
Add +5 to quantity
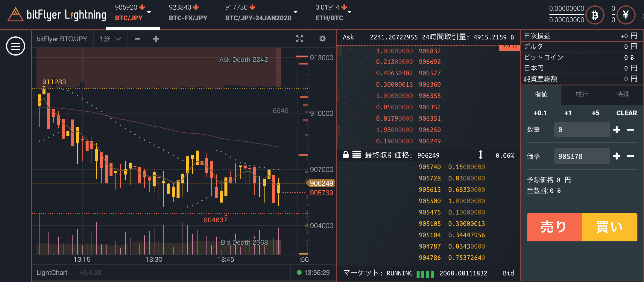(596, 113)
